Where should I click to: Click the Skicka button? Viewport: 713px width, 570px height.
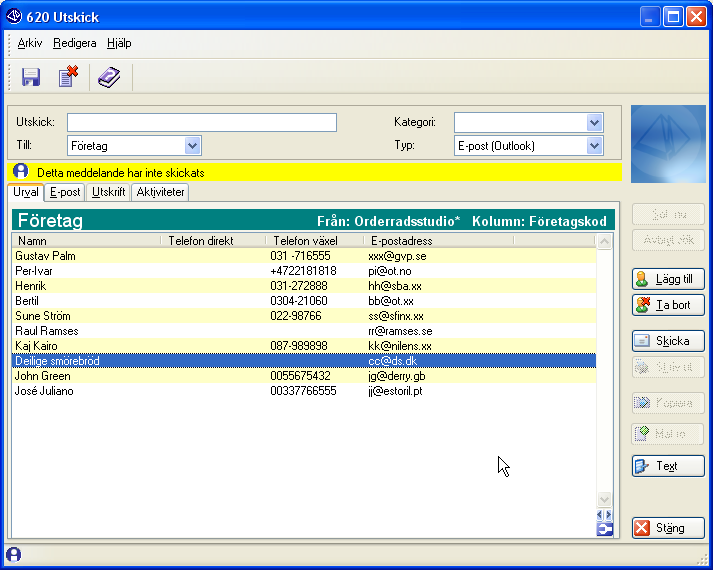pos(668,341)
